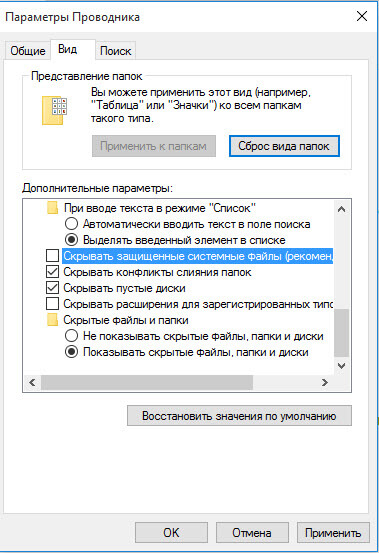Confirm with the OK button
379x553 pixels.
pos(171,533)
